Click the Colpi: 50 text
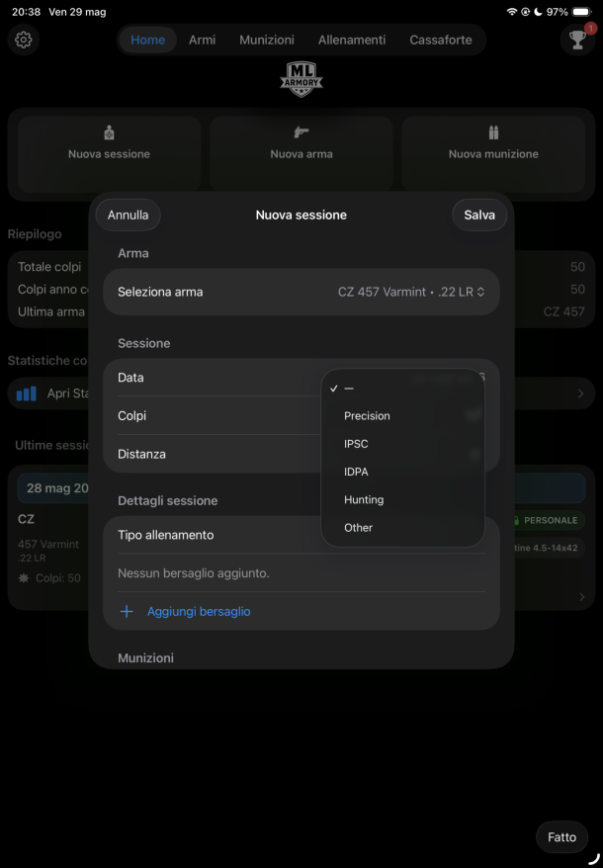 pos(58,578)
